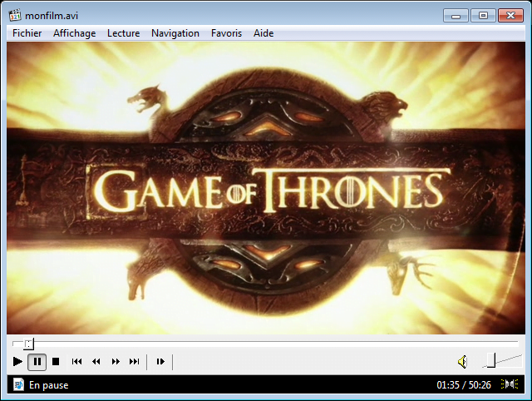Click the audio channel icon in status bar
This screenshot has height=401, width=532.
[509, 384]
